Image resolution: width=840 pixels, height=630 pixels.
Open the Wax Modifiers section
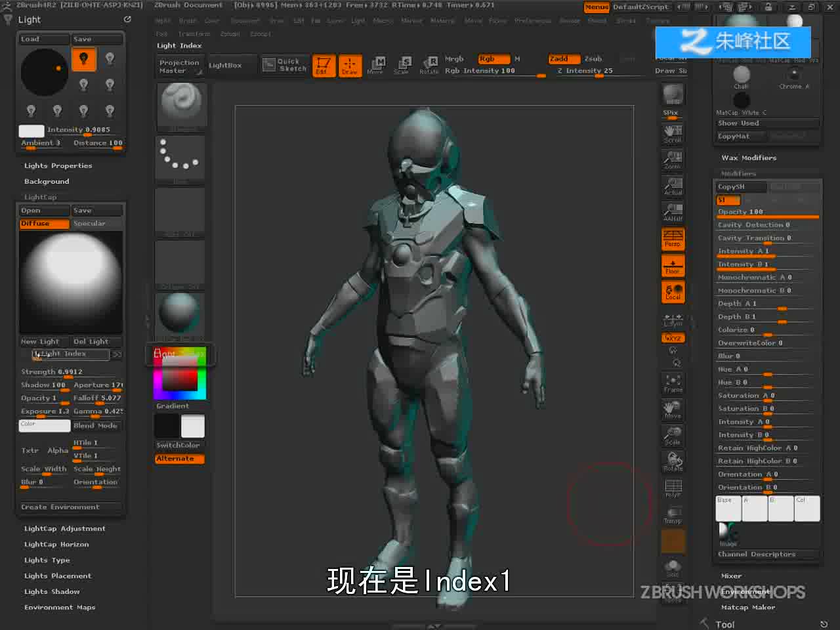point(749,158)
